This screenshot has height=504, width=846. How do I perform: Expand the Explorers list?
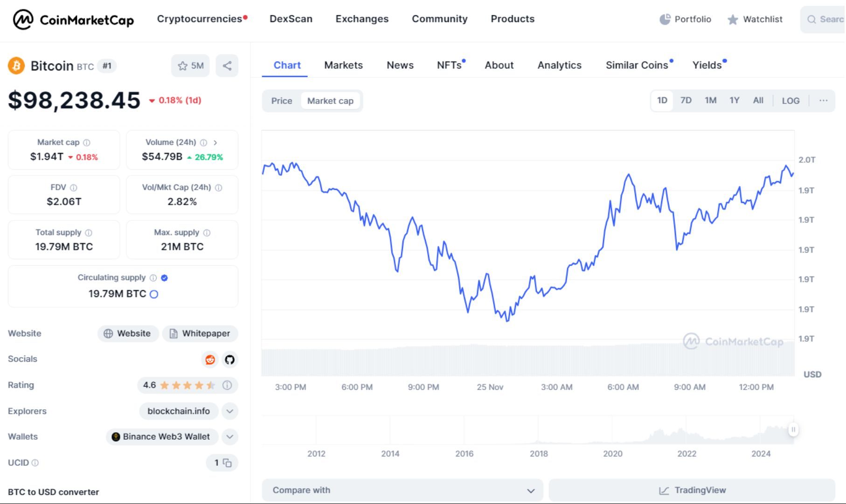coord(229,411)
